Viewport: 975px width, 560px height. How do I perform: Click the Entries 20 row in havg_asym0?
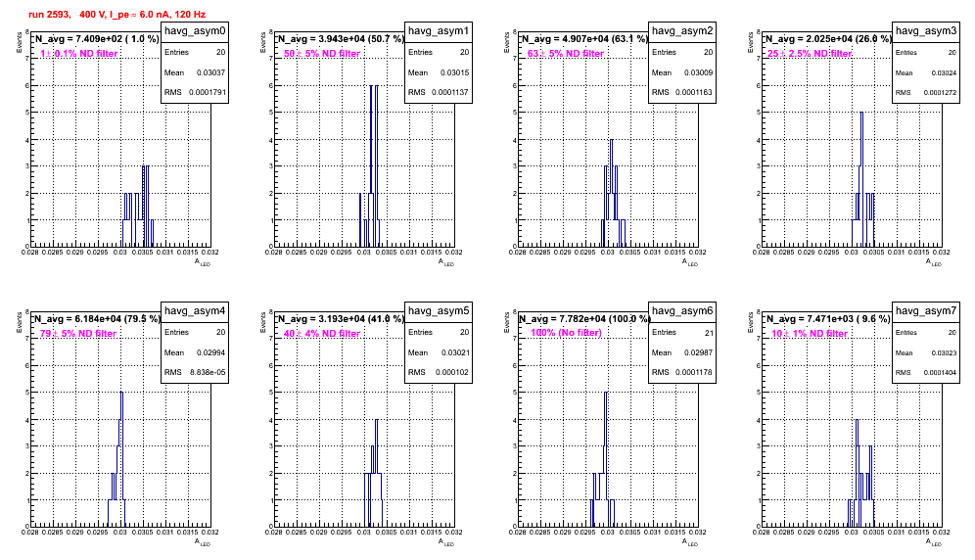[x=195, y=52]
